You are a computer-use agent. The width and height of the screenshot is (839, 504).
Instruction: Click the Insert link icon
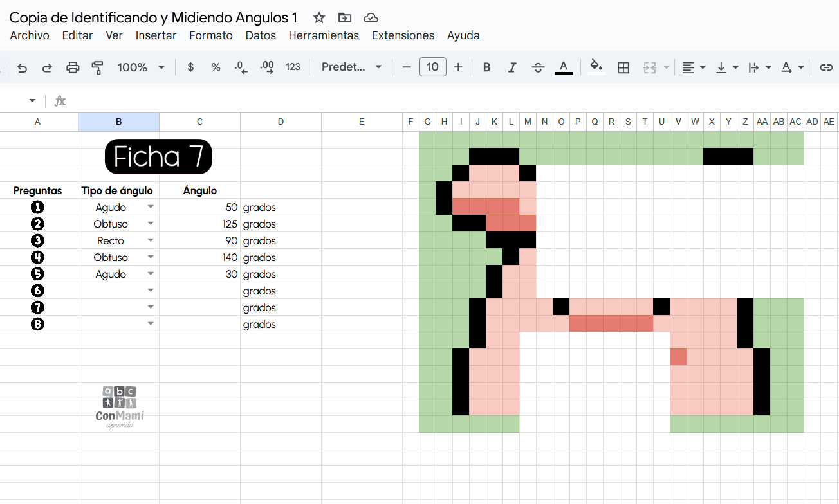pos(826,67)
